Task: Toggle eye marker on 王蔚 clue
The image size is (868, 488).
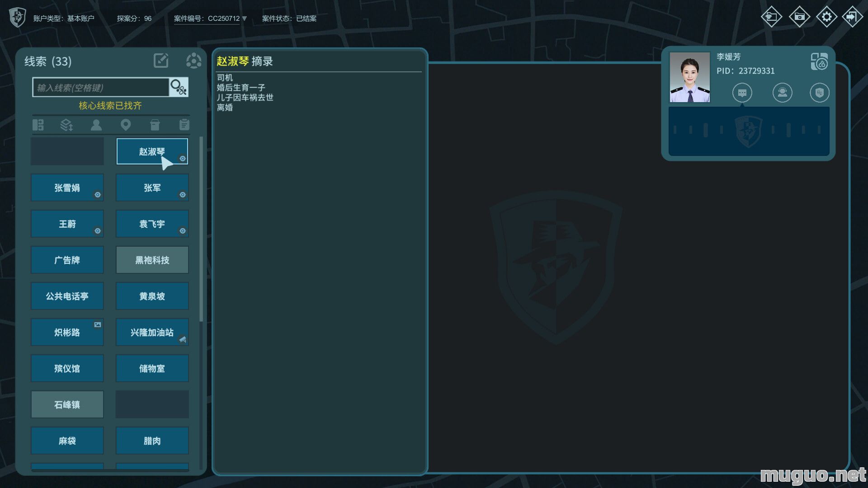Action: [x=98, y=231]
